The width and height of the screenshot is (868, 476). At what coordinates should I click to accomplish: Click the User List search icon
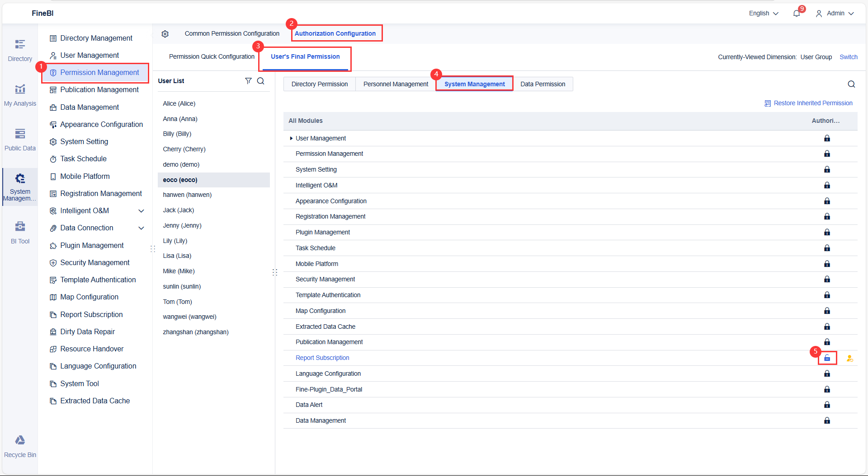pyautogui.click(x=261, y=81)
